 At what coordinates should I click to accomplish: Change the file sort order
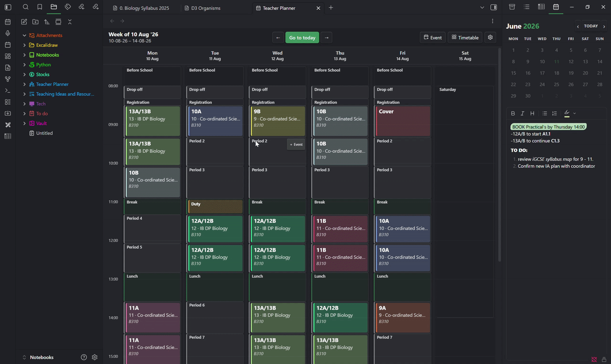47,22
